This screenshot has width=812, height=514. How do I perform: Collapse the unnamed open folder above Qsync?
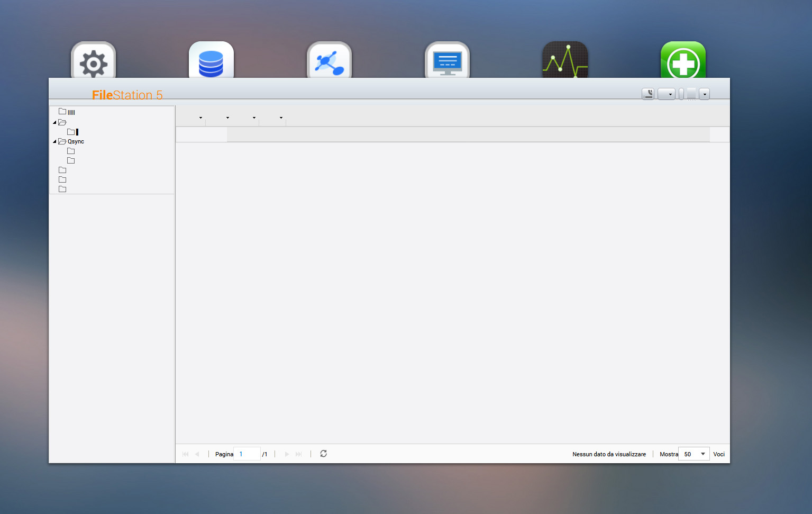click(x=54, y=123)
